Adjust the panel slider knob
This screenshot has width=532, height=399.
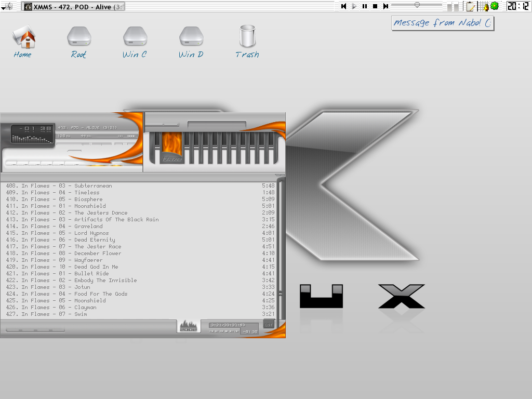[417, 5]
